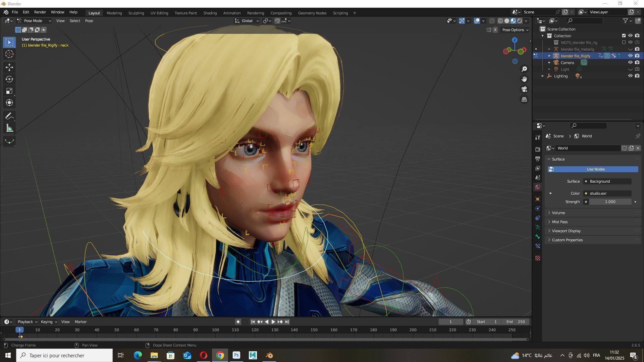The image size is (644, 362).
Task: Open the Object properties tab
Action: pyautogui.click(x=538, y=199)
